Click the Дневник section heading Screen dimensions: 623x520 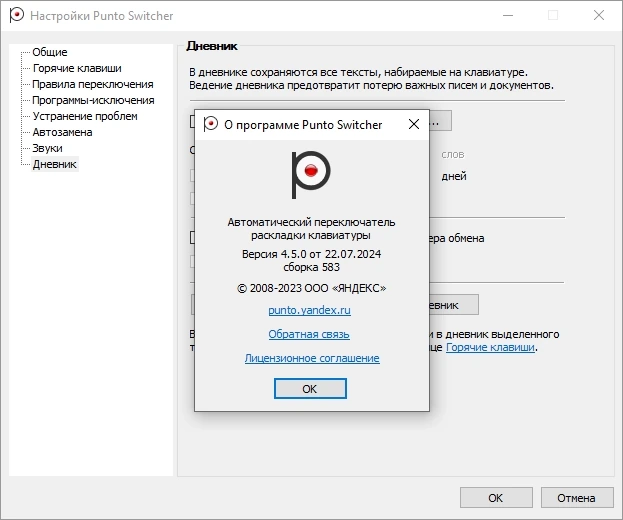212,46
